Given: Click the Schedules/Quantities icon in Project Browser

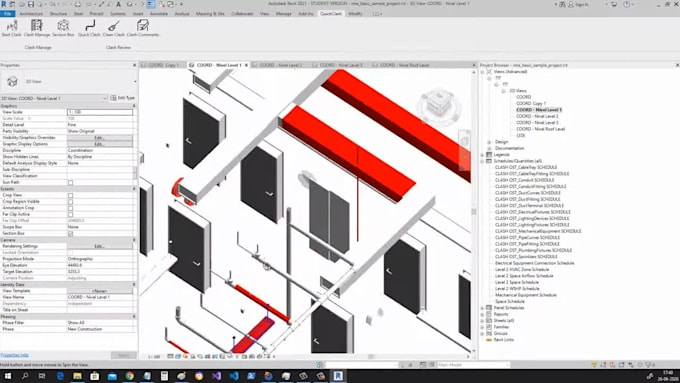Looking at the screenshot, I should (489, 161).
